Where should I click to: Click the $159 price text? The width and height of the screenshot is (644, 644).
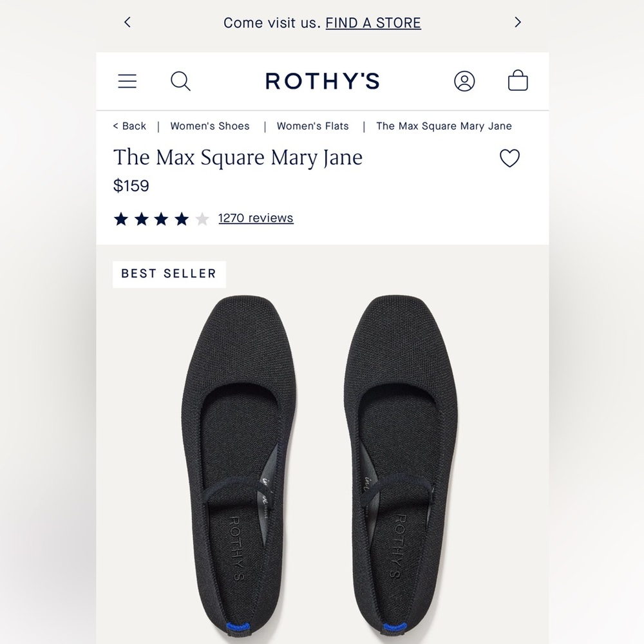point(131,185)
